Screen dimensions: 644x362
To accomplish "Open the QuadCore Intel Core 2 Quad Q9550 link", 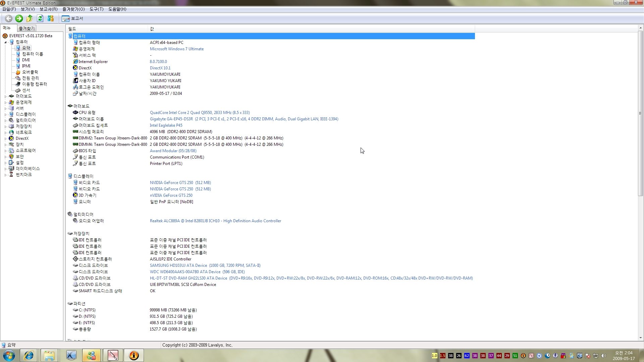I will point(200,113).
